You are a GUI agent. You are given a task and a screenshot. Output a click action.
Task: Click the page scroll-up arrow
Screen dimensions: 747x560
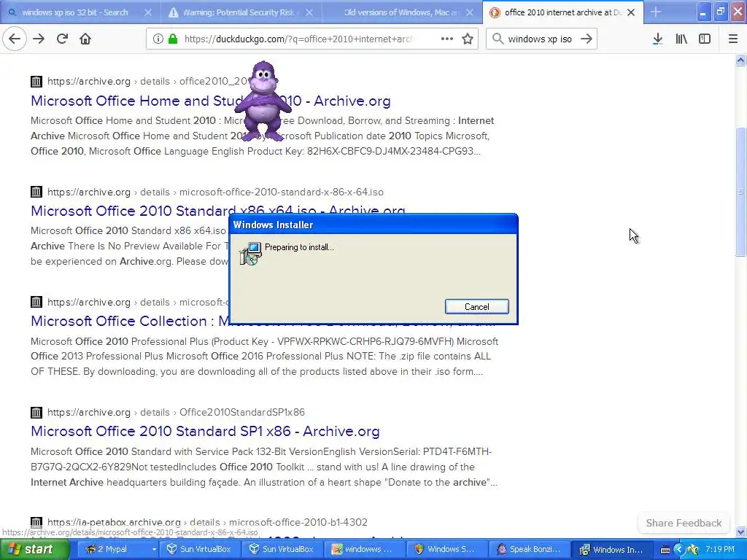click(740, 60)
